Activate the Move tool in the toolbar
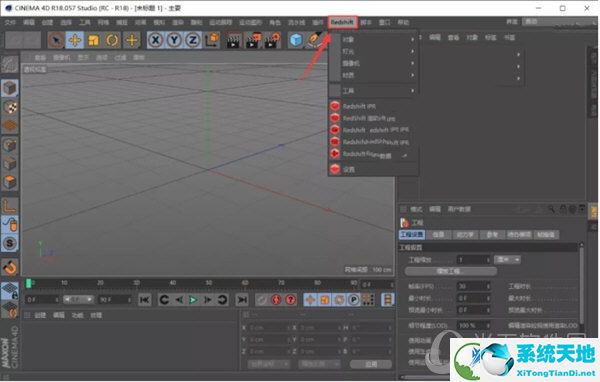This screenshot has width=600, height=382. coord(75,40)
